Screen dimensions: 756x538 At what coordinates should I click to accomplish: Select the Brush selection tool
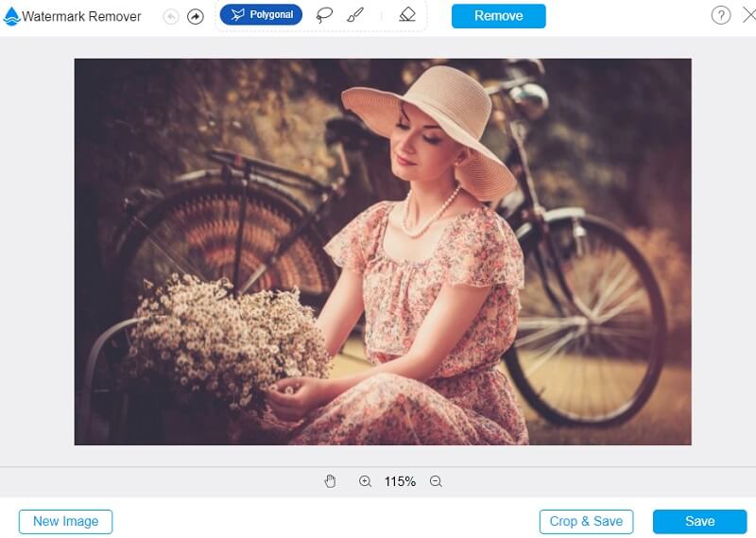tap(354, 15)
